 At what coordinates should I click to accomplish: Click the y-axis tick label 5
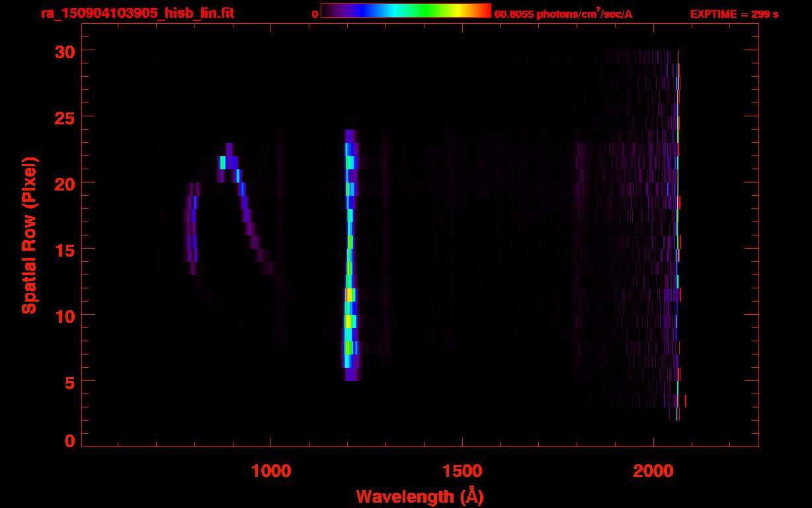coord(69,382)
